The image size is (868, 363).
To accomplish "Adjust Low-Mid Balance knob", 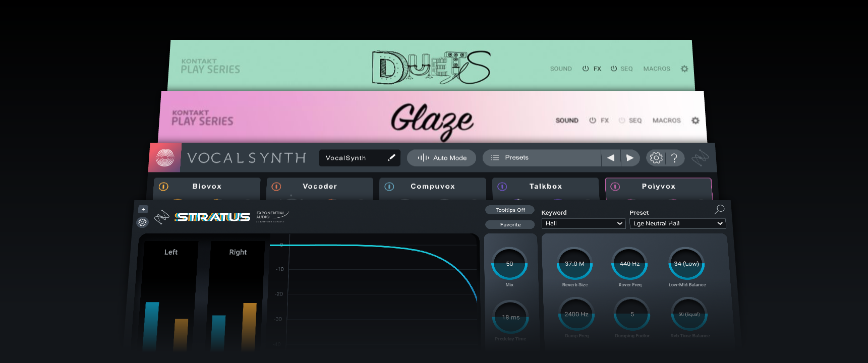I will point(686,264).
